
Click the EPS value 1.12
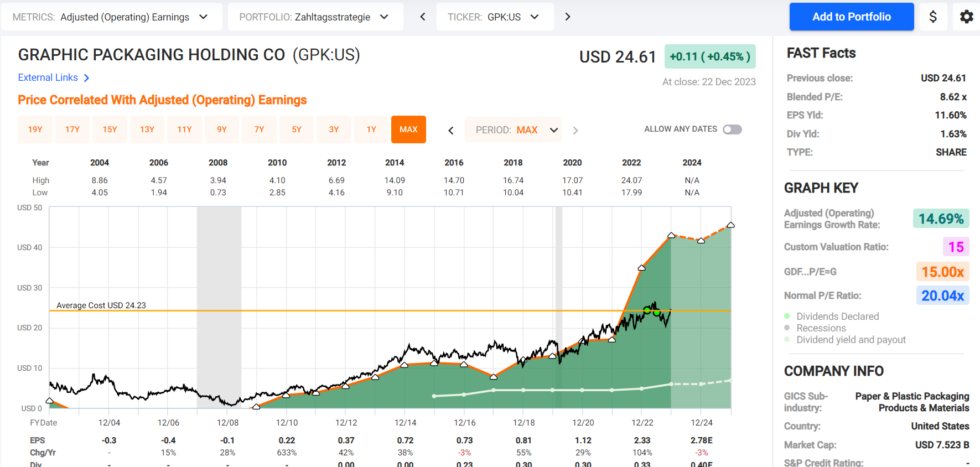click(x=583, y=440)
